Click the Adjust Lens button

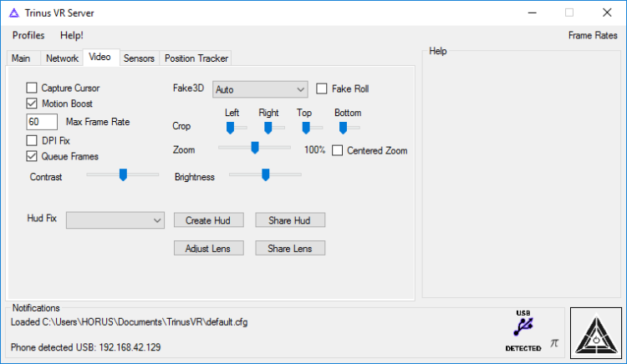coord(208,248)
